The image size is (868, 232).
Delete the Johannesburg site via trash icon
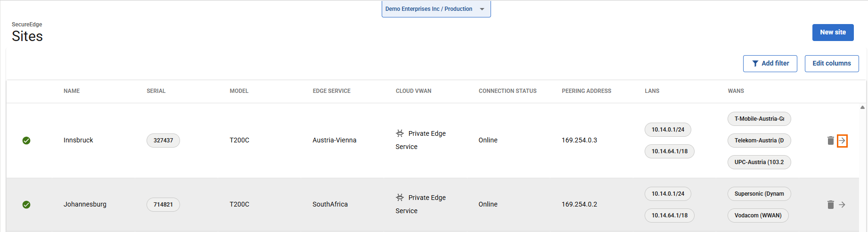click(830, 205)
